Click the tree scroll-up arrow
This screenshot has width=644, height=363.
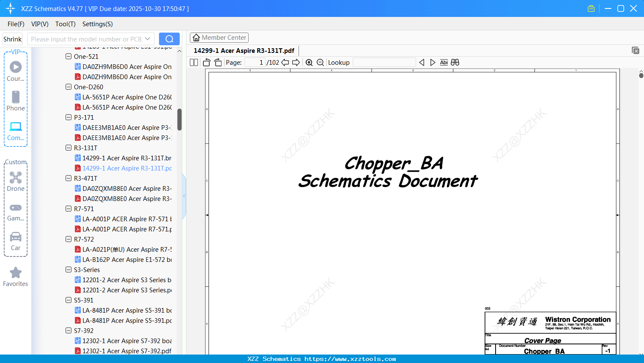[x=179, y=51]
